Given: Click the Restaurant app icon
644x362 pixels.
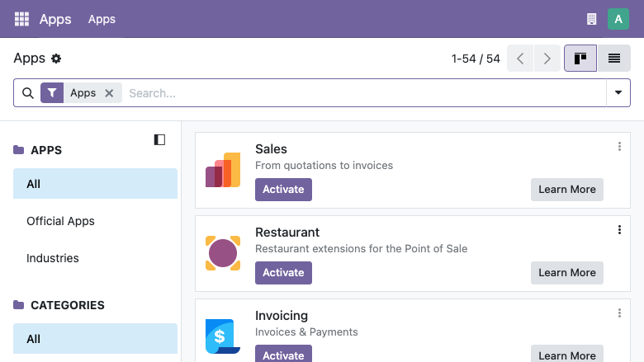Looking at the screenshot, I should (x=223, y=253).
